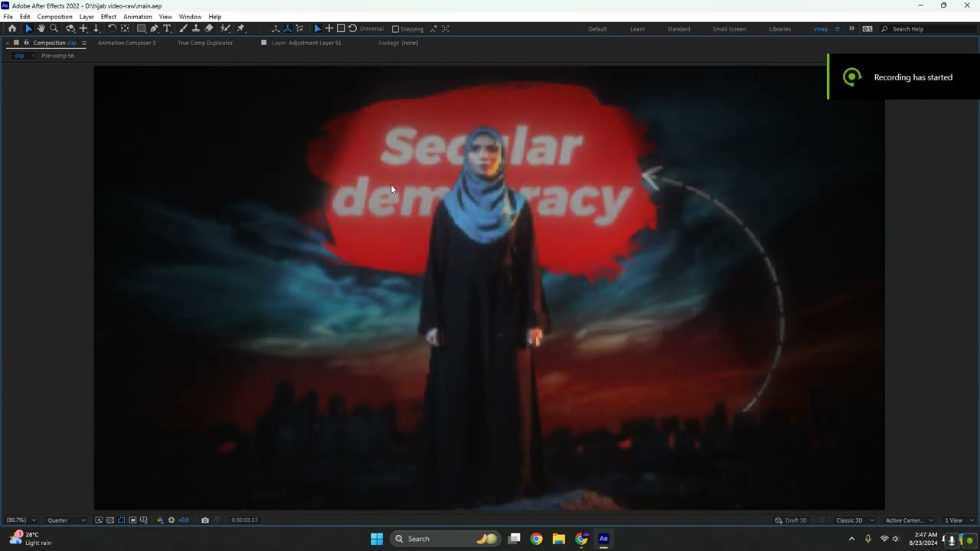This screenshot has height=551, width=980.
Task: Select the Zoom magnifier tool
Action: pos(54,28)
